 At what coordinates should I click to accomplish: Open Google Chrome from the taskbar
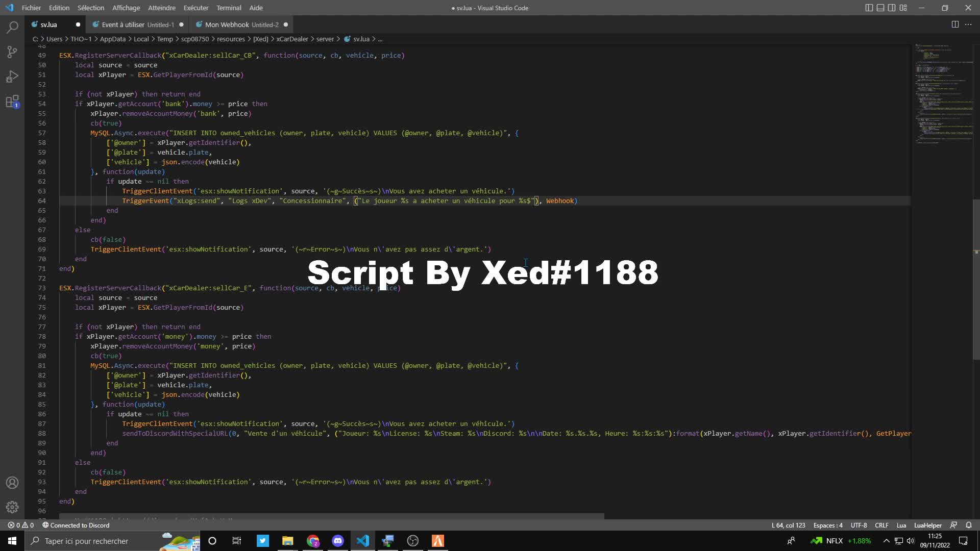[313, 541]
